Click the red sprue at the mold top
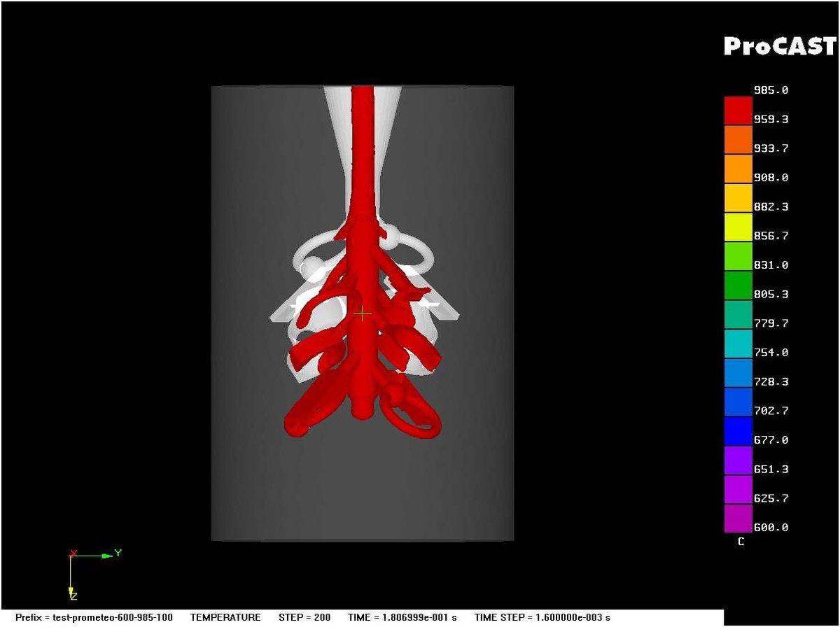840x627 pixels. click(363, 150)
